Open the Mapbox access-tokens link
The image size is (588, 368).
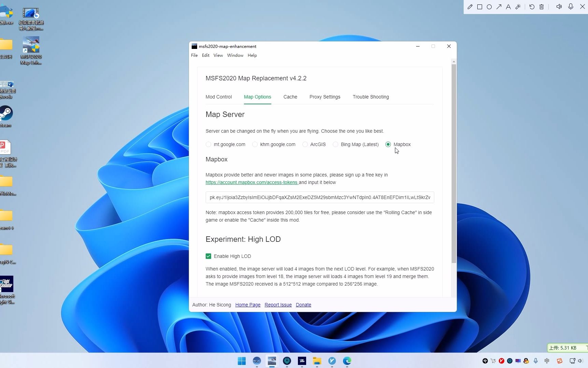252,182
